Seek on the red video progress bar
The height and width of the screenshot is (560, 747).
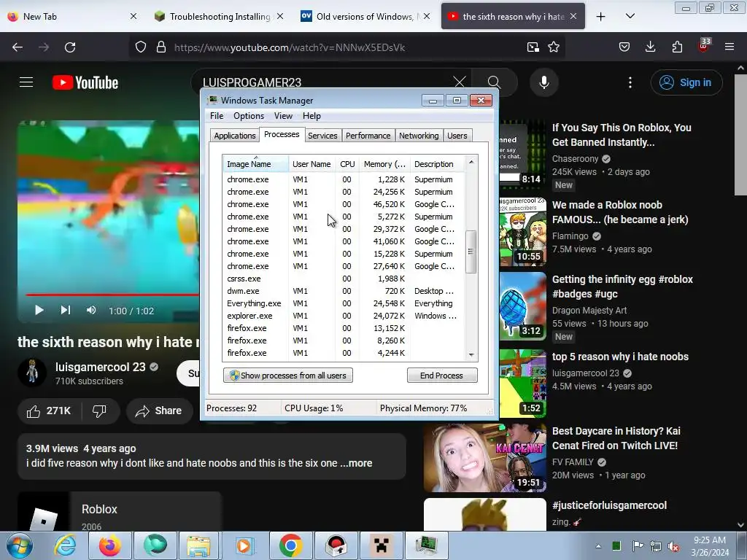pyautogui.click(x=112, y=295)
